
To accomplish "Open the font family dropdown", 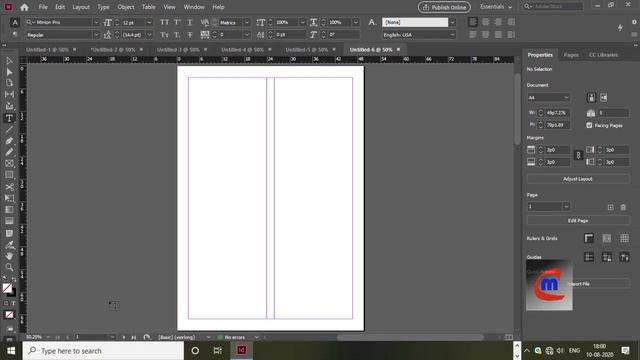I will coord(96,22).
